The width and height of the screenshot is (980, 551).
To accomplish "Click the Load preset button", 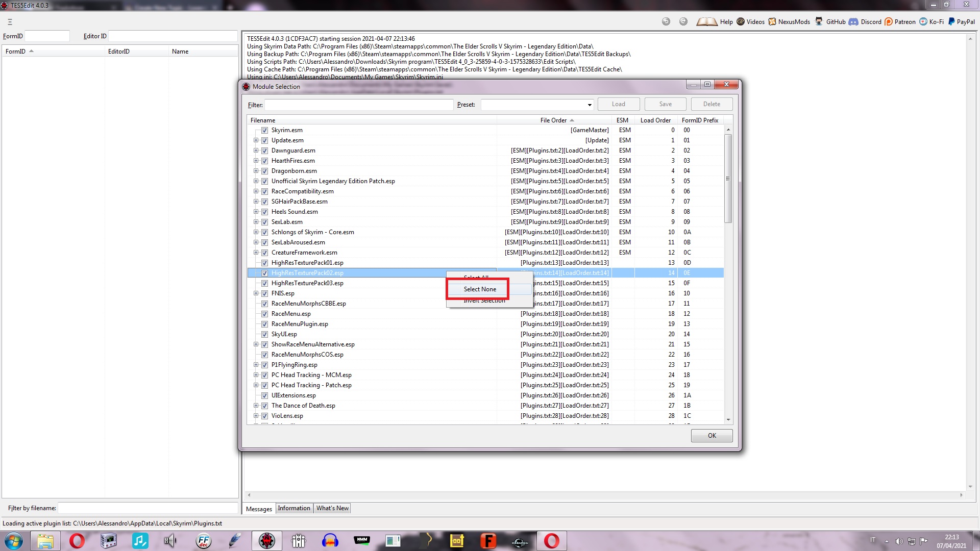I will pos(619,104).
